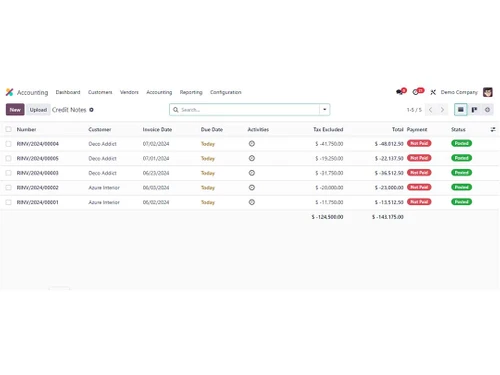Image resolution: width=500 pixels, height=375 pixels.
Task: Expand the search options dropdown arrow
Action: [325, 110]
